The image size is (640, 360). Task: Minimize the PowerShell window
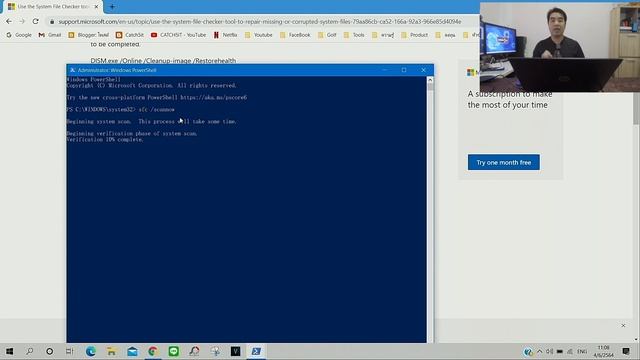click(384, 70)
